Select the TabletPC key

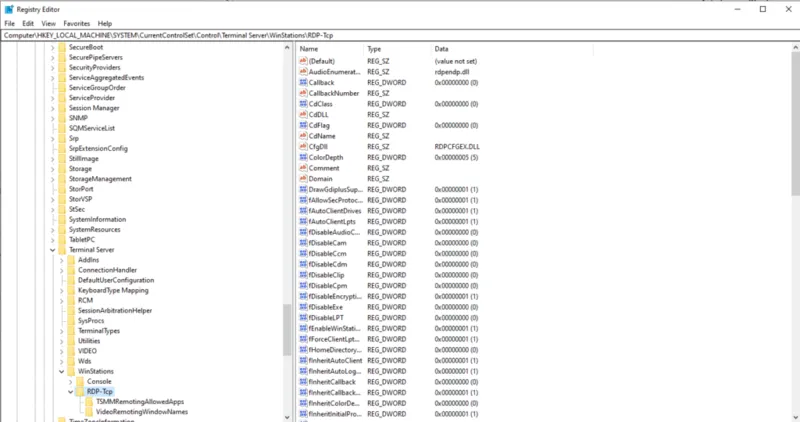tap(82, 239)
